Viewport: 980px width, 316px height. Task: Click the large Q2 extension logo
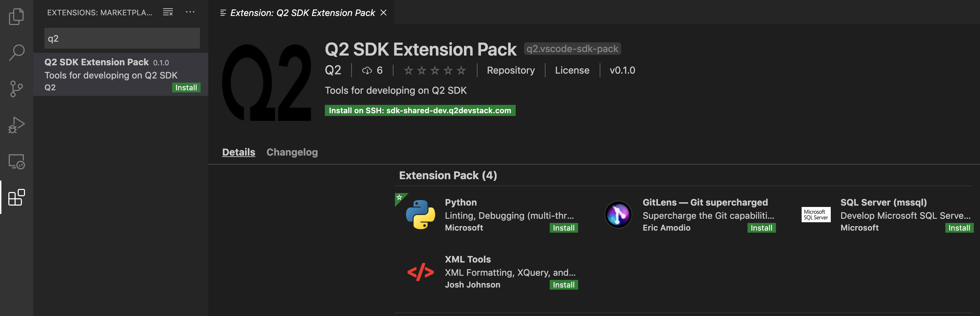click(x=266, y=83)
